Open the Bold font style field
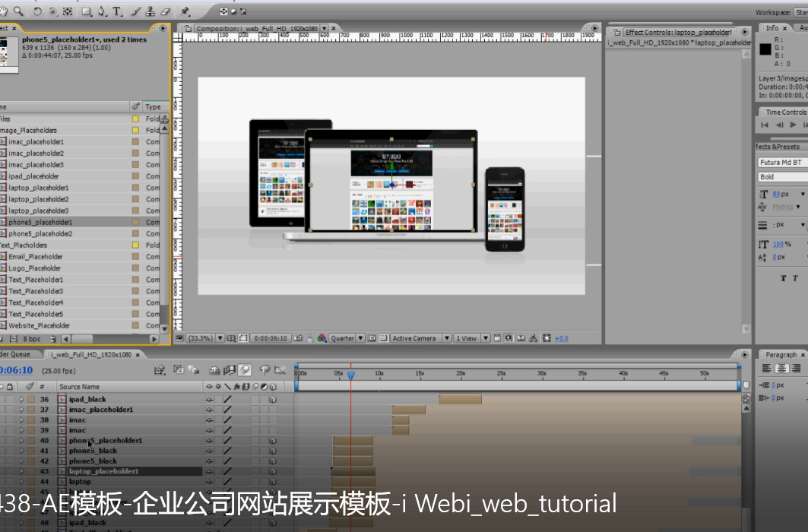The height and width of the screenshot is (532, 808). click(783, 176)
